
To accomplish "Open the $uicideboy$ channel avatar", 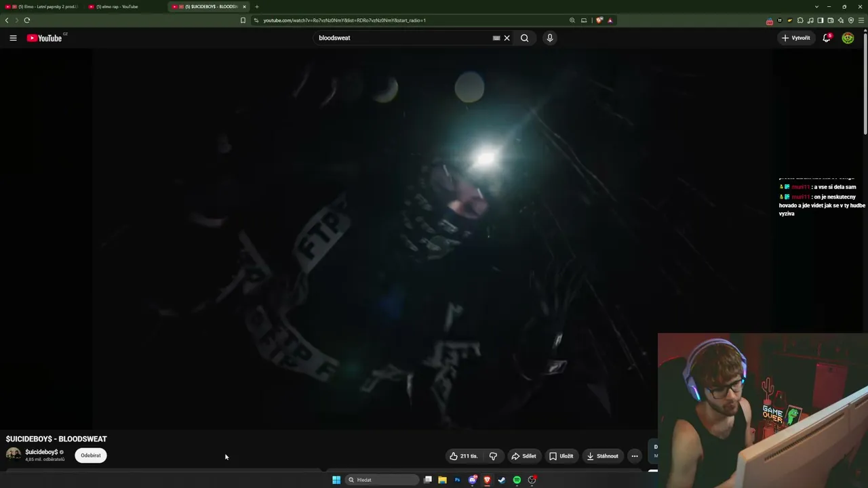I will pyautogui.click(x=14, y=455).
